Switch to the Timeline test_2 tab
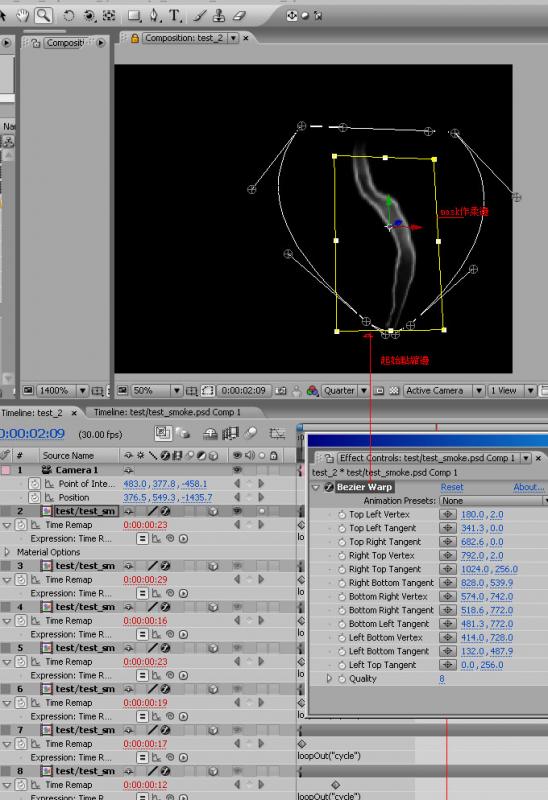This screenshot has height=800, width=548. click(x=31, y=413)
